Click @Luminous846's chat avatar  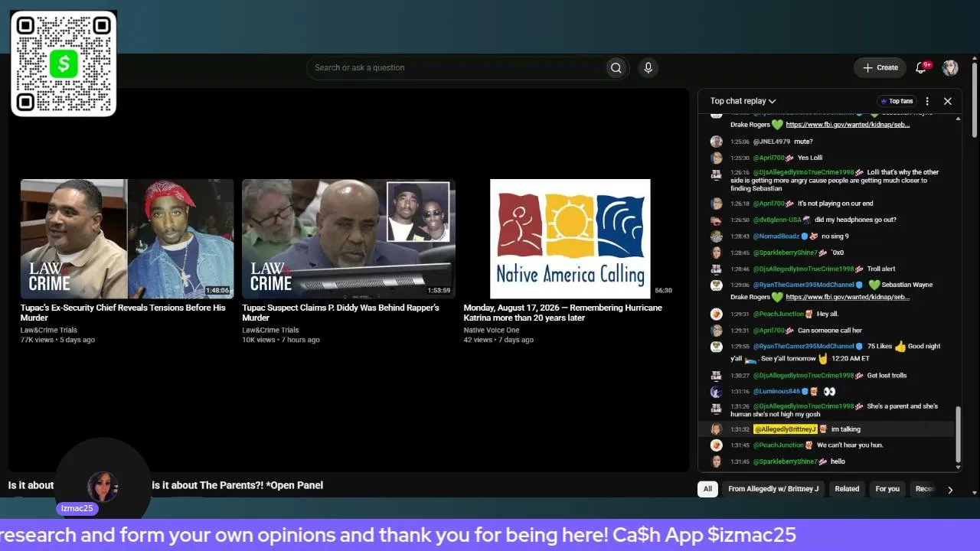pos(716,392)
